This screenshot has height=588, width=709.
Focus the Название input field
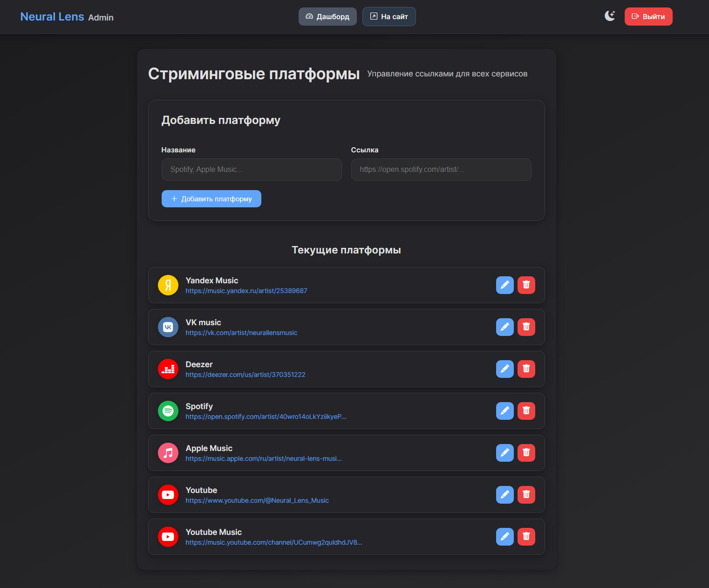[252, 170]
